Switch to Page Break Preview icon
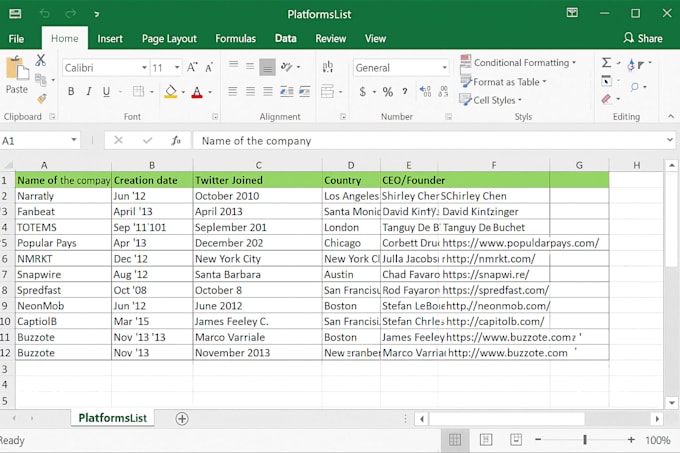This screenshot has width=680, height=453. click(x=516, y=440)
